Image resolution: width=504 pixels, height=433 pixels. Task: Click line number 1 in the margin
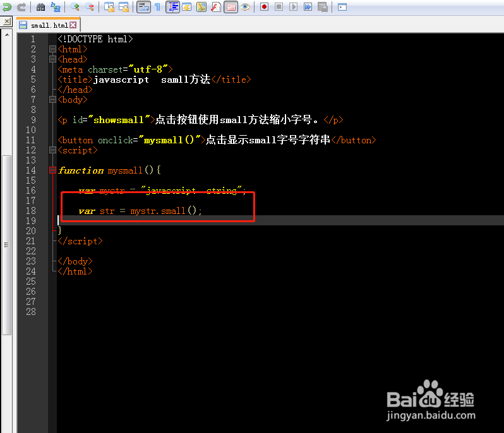tap(33, 39)
